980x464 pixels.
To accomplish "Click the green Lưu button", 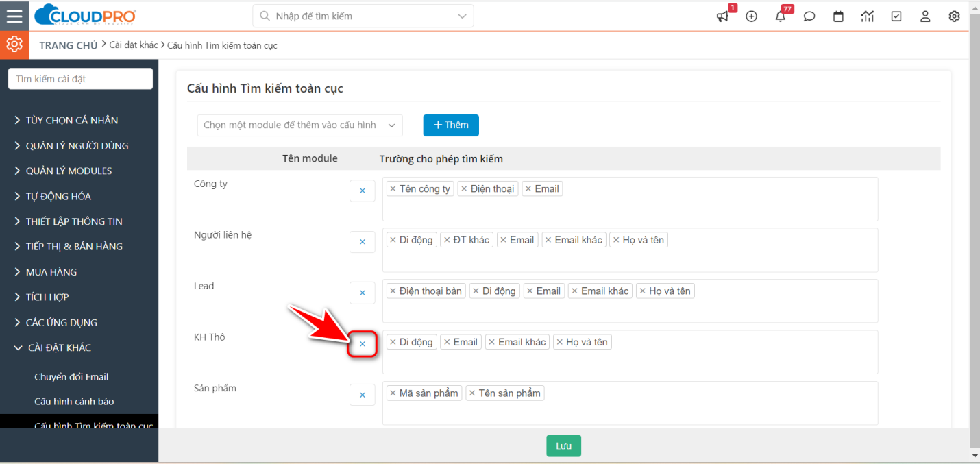I will tap(563, 445).
